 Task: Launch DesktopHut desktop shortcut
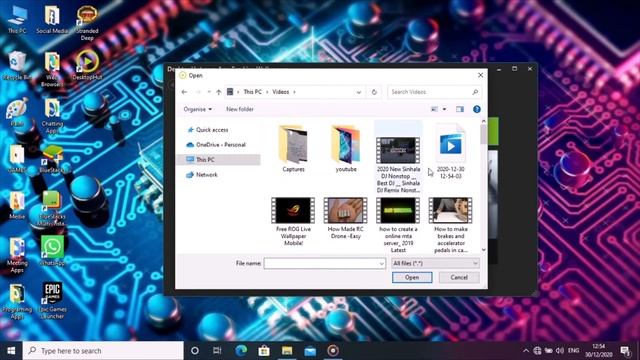(87, 65)
